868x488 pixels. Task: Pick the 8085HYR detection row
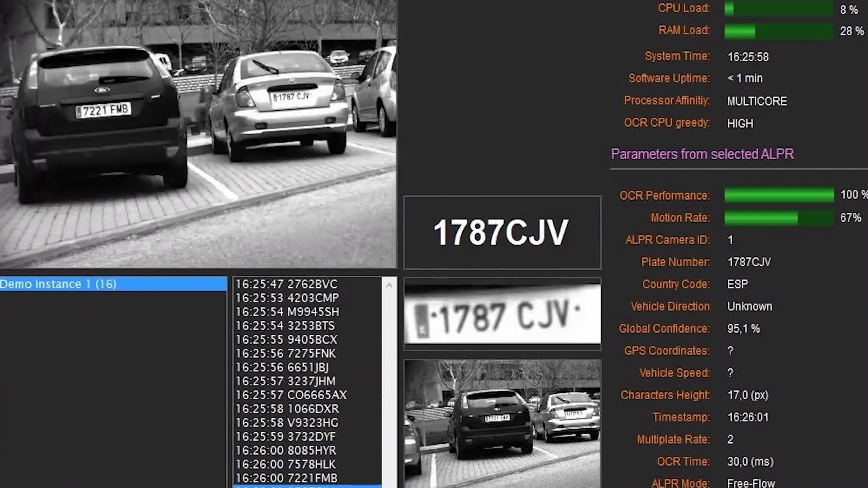[x=286, y=450]
